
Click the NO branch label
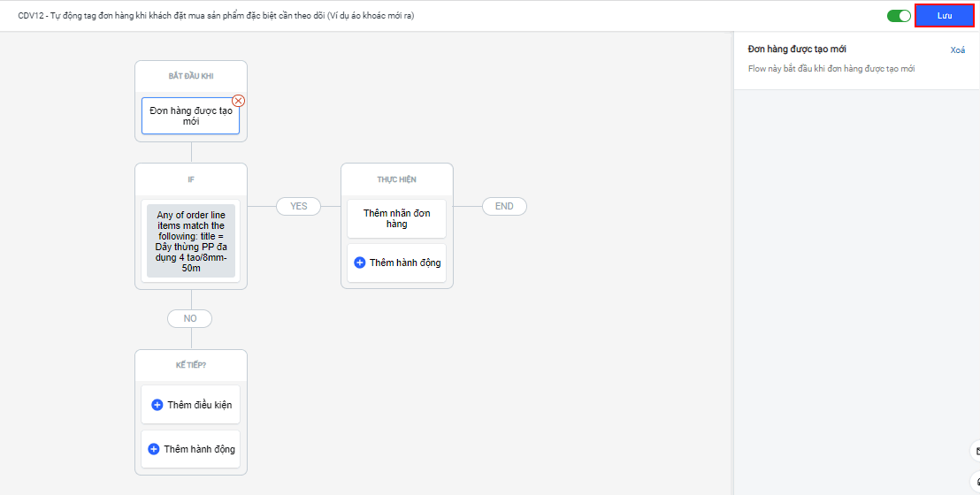189,318
